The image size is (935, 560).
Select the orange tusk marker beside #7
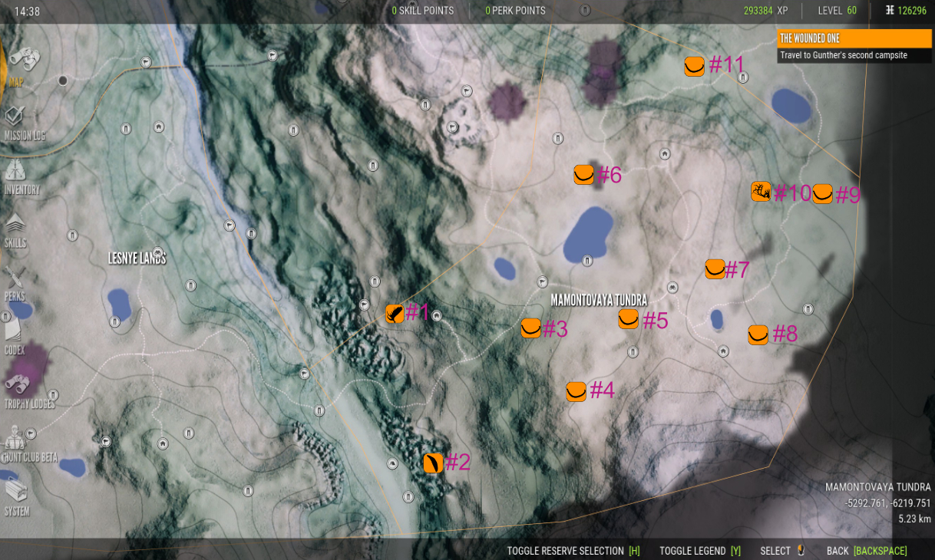715,268
